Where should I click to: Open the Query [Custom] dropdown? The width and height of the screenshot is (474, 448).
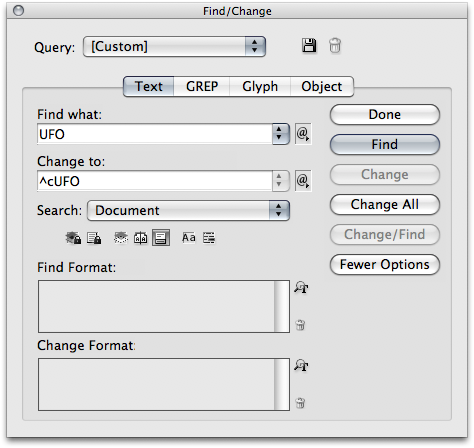point(174,46)
